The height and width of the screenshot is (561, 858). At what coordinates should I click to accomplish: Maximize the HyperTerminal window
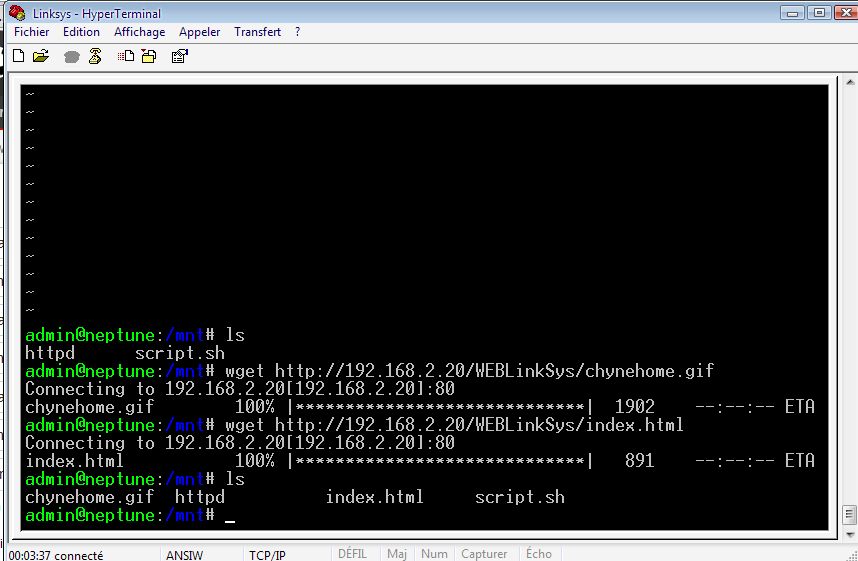819,12
